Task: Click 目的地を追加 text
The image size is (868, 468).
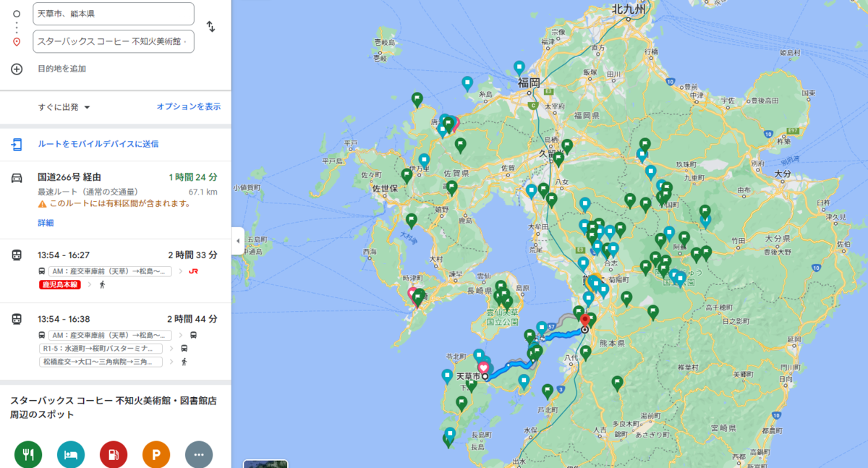Action: pos(62,69)
